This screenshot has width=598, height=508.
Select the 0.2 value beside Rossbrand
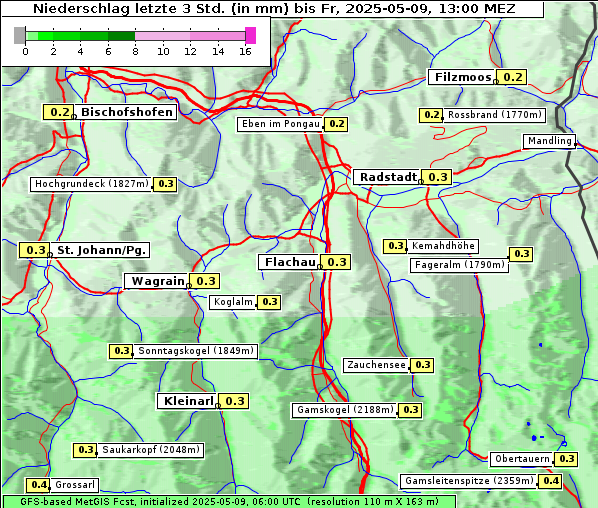tap(431, 115)
